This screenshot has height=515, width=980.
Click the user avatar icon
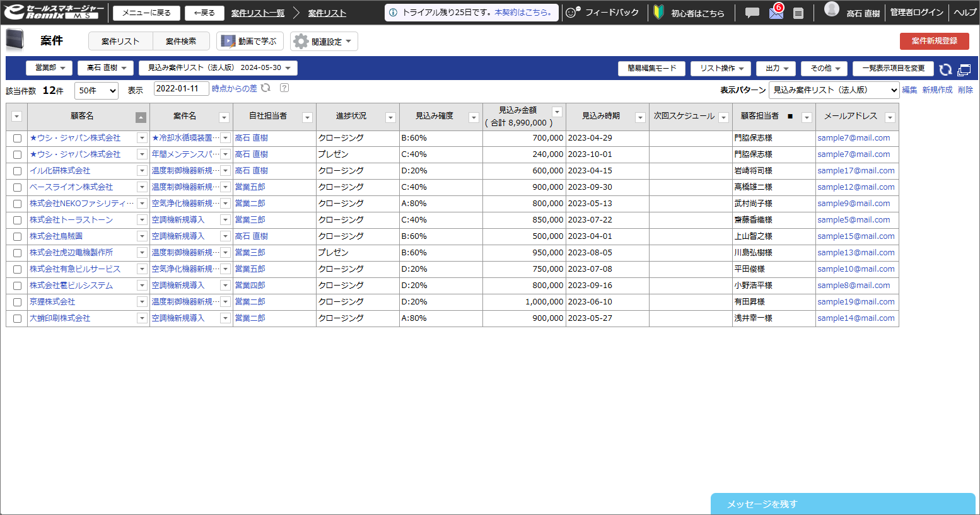point(832,9)
